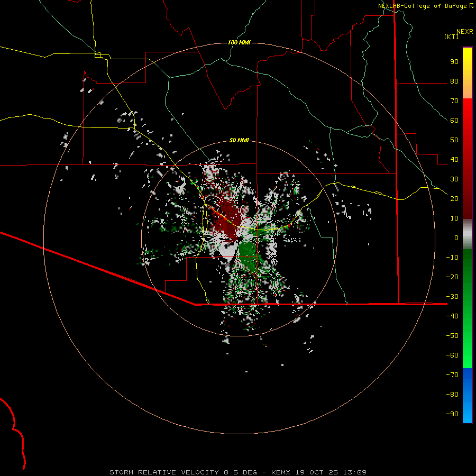Viewport: 476px width, 476px height.
Task: Click the 50 NMI range ring label
Action: [239, 140]
